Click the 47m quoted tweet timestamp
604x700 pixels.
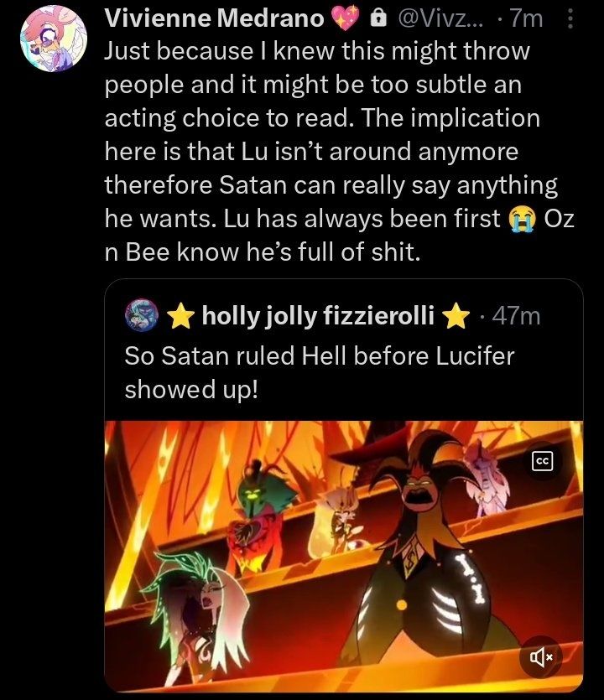tap(516, 315)
